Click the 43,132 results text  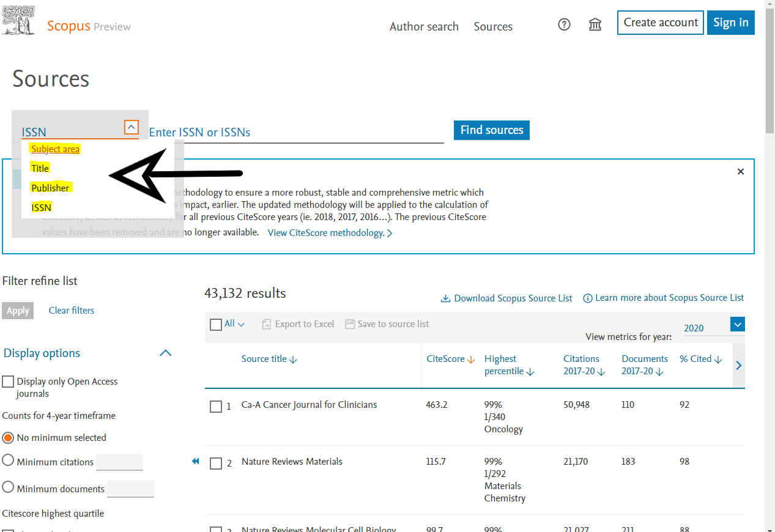245,293
